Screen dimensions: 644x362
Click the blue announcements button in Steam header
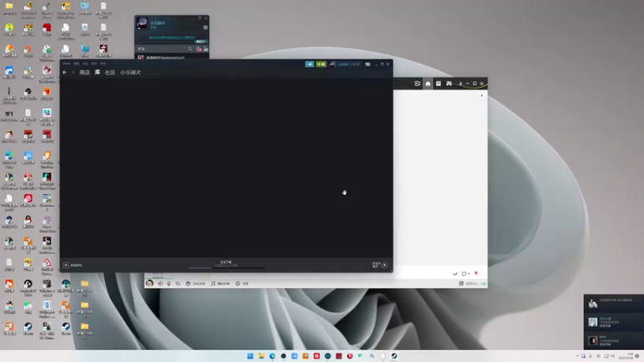pyautogui.click(x=310, y=64)
